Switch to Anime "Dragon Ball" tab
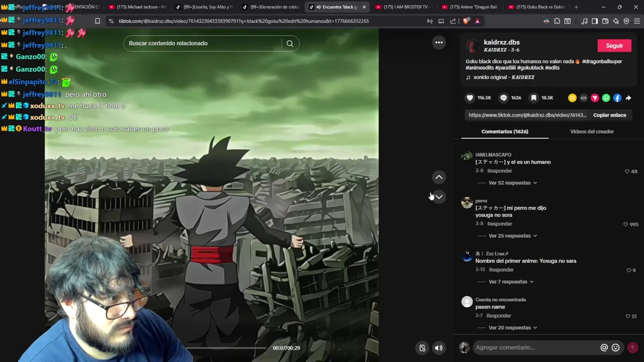644x362 pixels. pyautogui.click(x=470, y=7)
